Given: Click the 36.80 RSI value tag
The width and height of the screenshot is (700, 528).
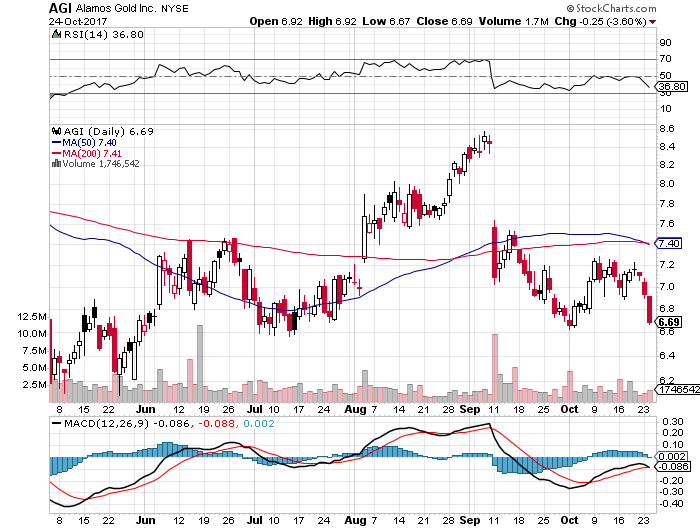Looking at the screenshot, I should coord(669,87).
